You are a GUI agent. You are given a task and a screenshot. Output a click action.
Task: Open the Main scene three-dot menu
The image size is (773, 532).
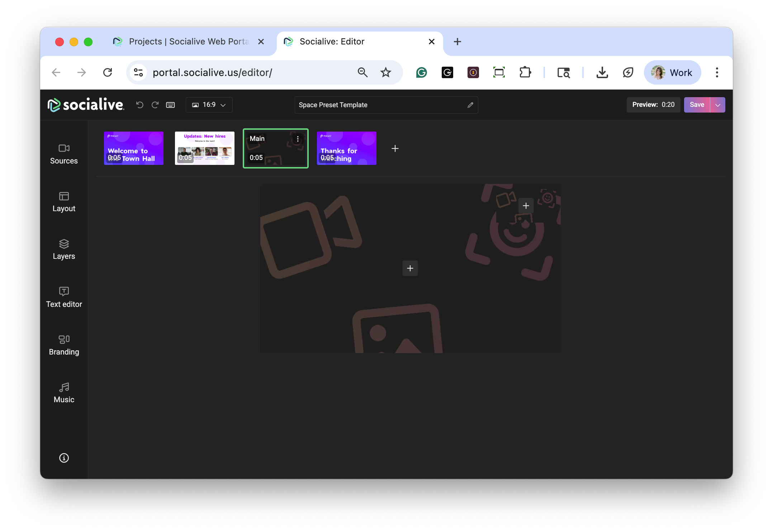(298, 139)
